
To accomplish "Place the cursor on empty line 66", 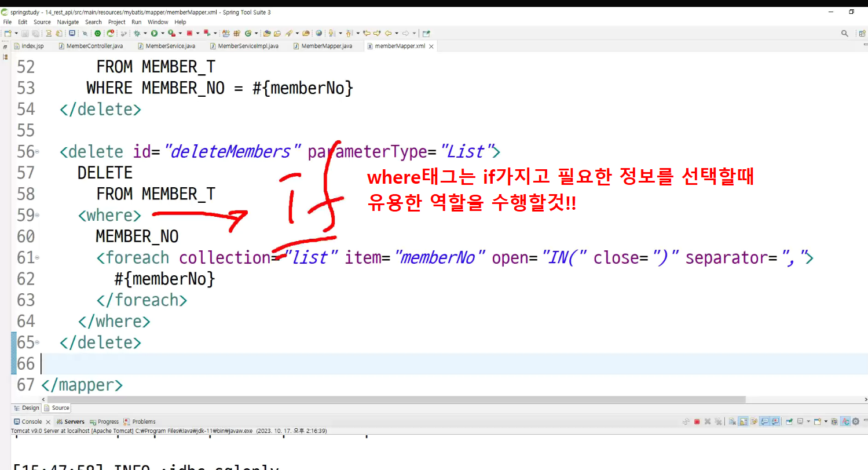I will point(454,364).
